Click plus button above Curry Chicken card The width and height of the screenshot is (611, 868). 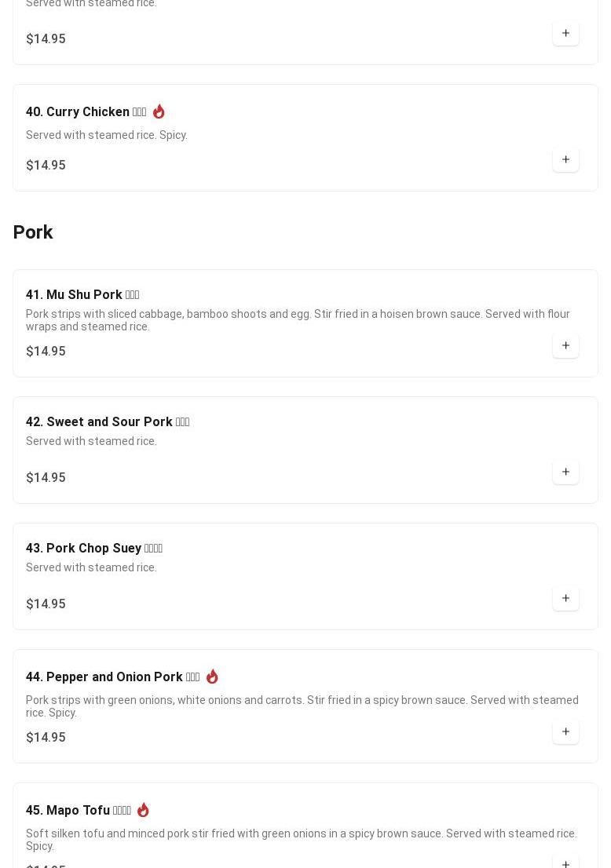(565, 33)
